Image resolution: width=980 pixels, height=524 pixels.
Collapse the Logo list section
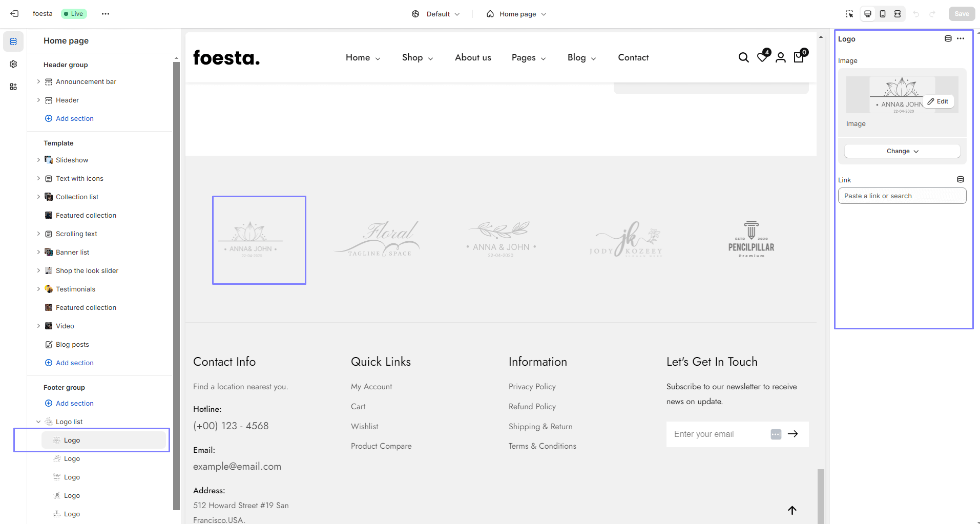[x=38, y=422]
